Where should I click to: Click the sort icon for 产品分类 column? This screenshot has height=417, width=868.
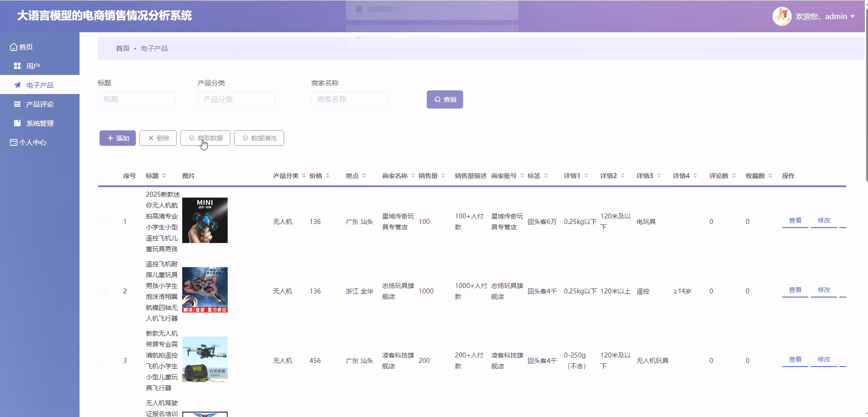[304, 176]
